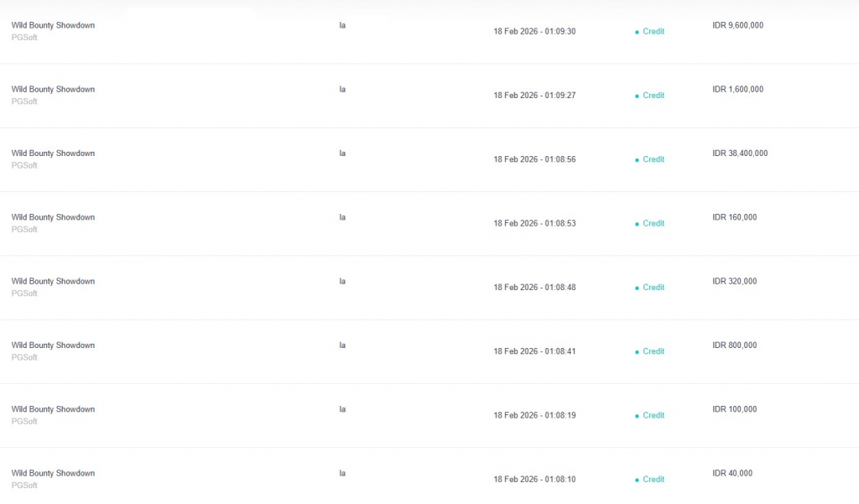Select Wild Bounty Showdown title in IDR 160,000 row

[x=53, y=217]
